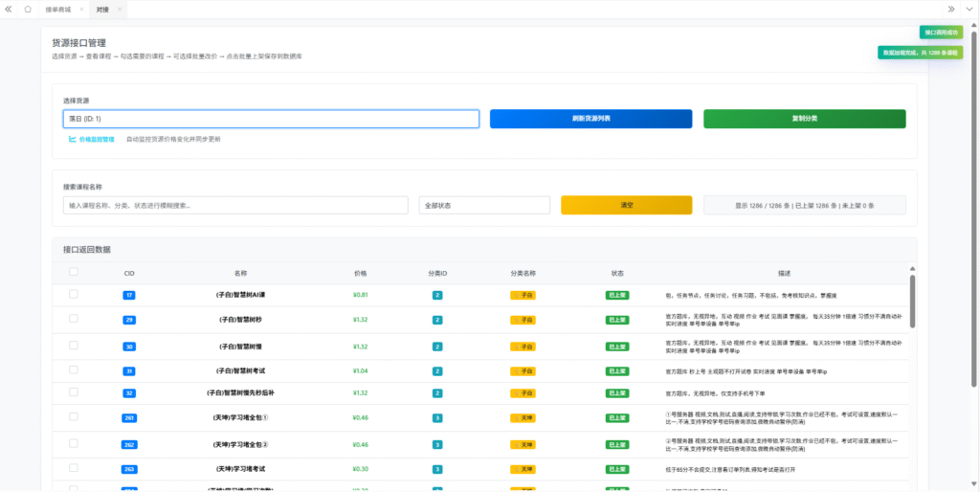Click the right double-chevron tab scroll icon
The image size is (980, 492).
click(x=950, y=9)
